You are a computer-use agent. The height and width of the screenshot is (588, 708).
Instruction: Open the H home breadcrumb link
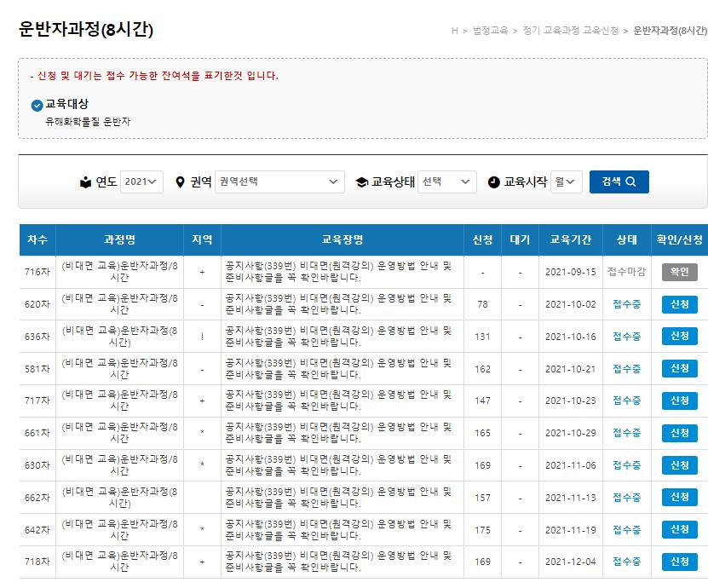(455, 31)
